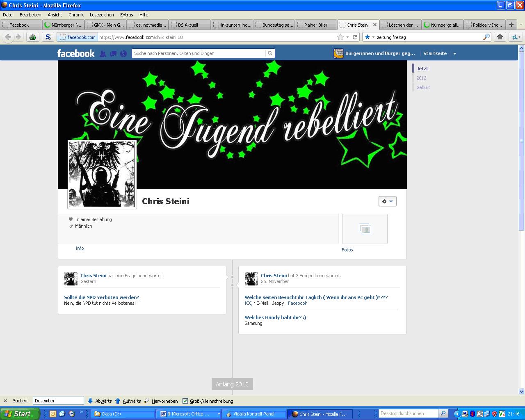
Task: Open the Info link on the profile
Action: (x=80, y=248)
